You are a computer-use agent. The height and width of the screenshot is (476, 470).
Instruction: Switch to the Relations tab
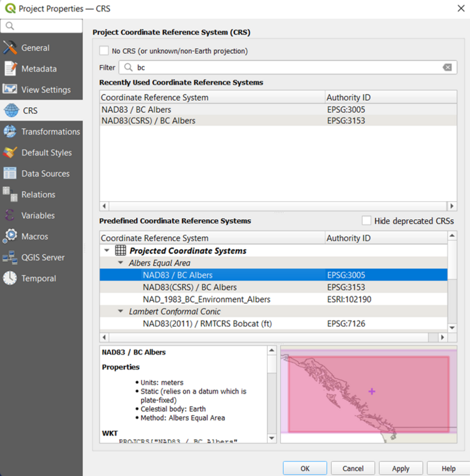coord(38,195)
